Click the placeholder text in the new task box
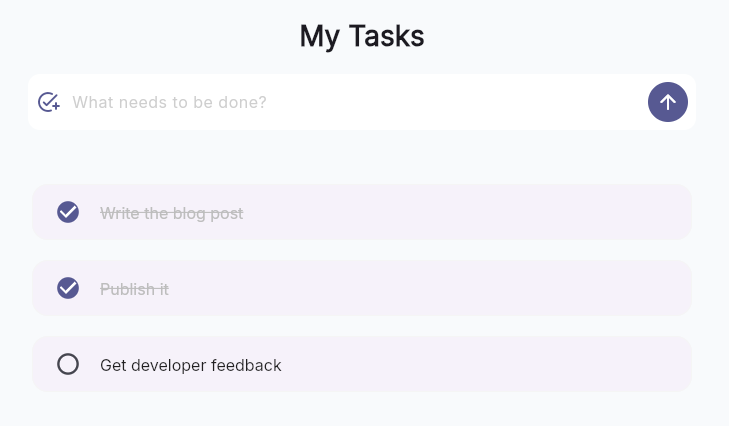The width and height of the screenshot is (729, 426). coord(169,102)
